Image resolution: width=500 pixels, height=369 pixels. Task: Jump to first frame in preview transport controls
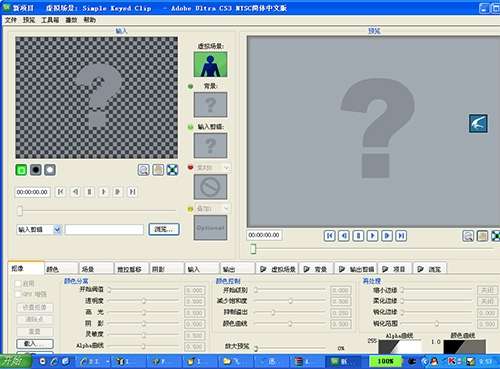[x=330, y=236]
